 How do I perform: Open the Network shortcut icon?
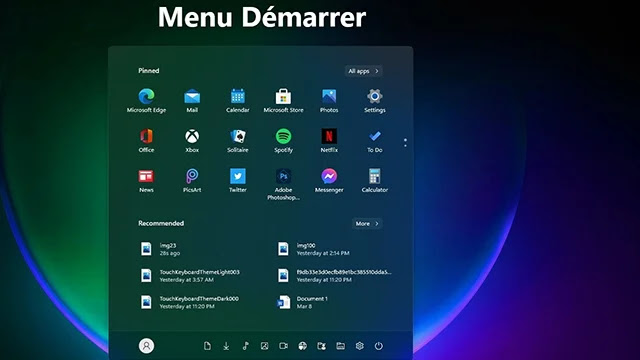(302, 346)
